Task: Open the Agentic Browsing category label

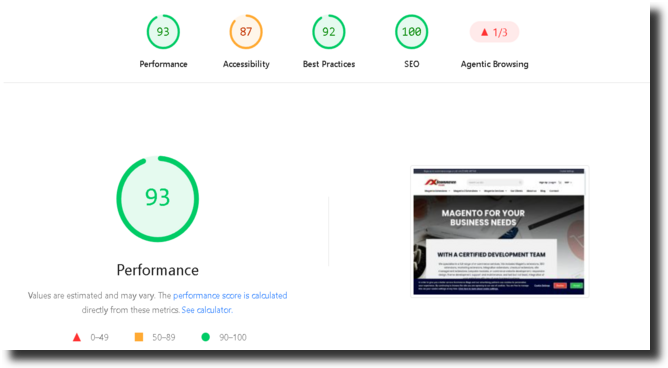Action: [x=494, y=64]
